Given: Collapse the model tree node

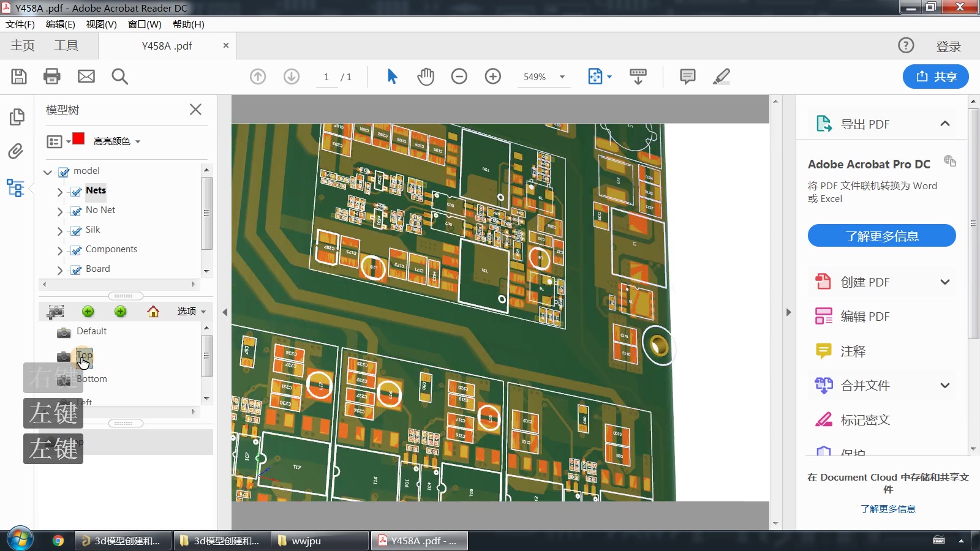Looking at the screenshot, I should 48,172.
